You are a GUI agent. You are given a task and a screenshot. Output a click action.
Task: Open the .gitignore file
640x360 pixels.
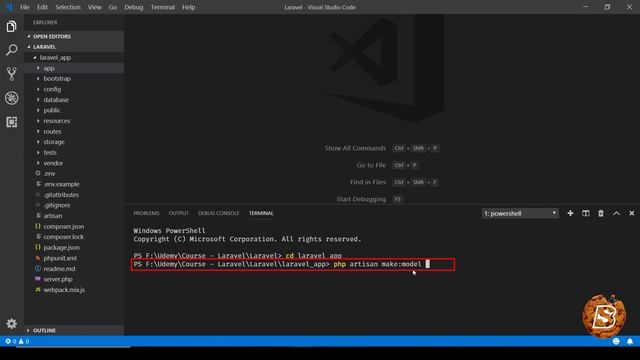click(74, 205)
